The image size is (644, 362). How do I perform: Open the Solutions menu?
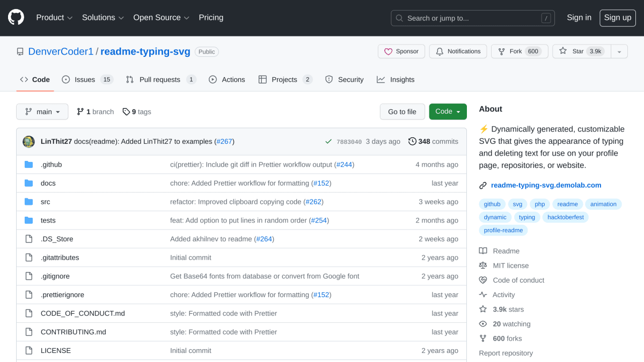point(103,18)
